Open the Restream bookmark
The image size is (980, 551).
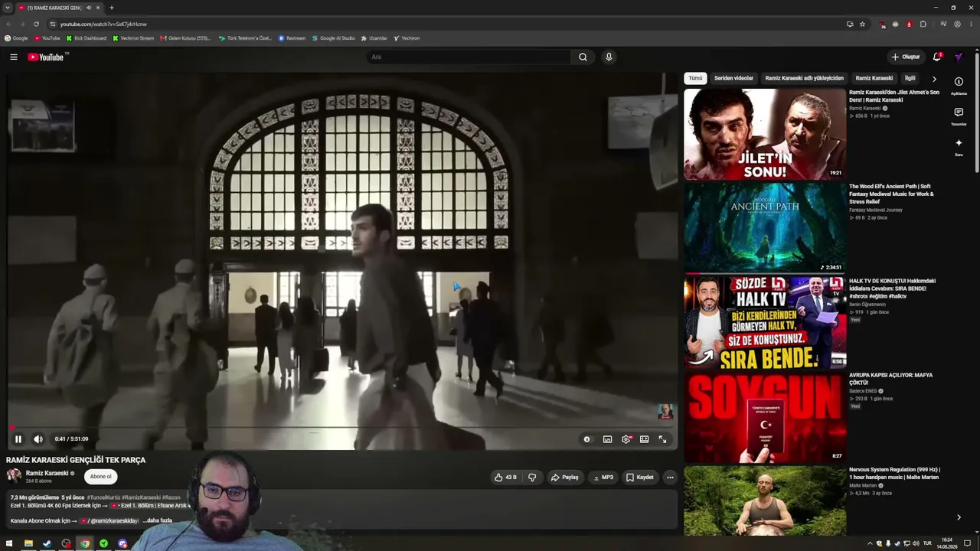(x=292, y=38)
